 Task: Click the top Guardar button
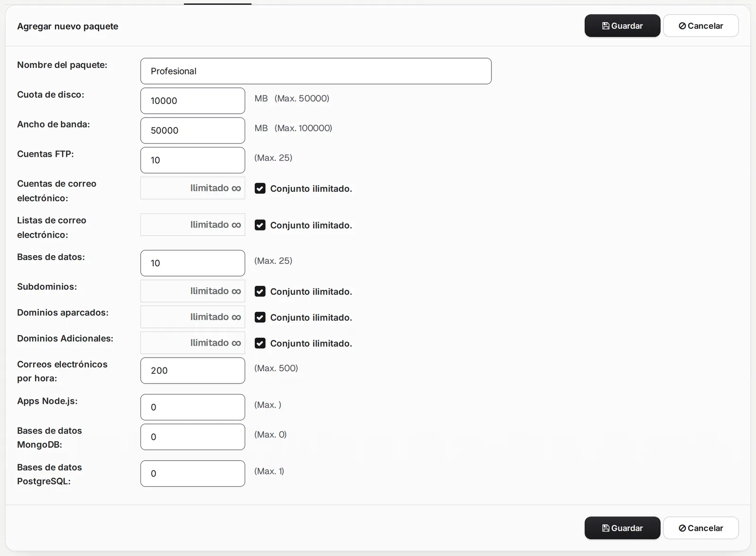pyautogui.click(x=622, y=26)
